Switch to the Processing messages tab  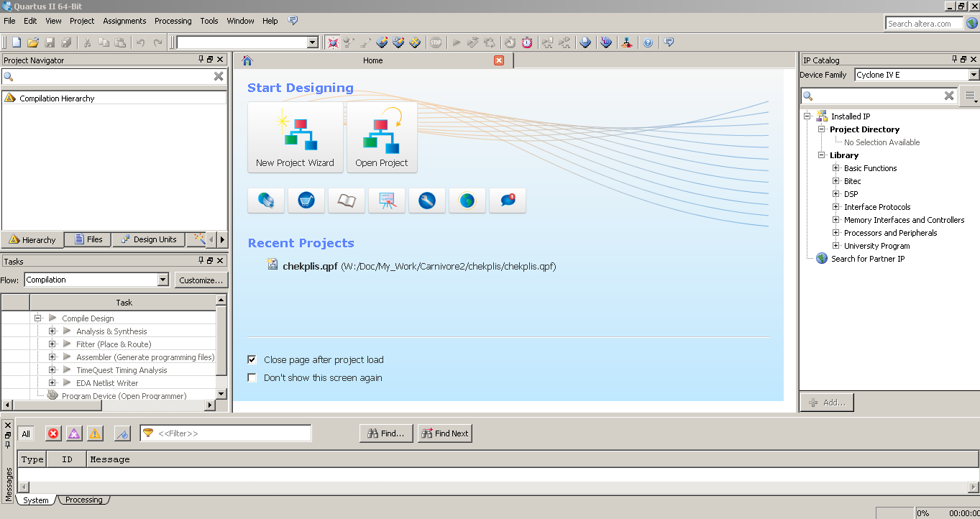click(84, 500)
